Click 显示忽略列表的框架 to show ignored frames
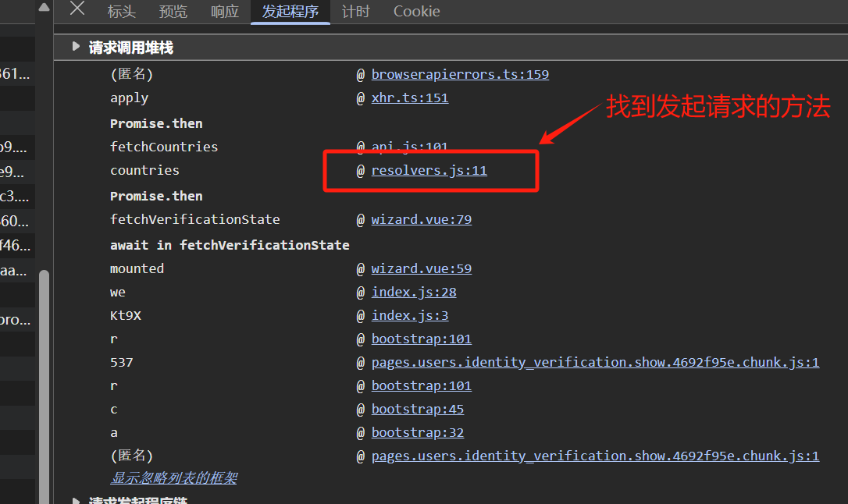 pyautogui.click(x=173, y=478)
